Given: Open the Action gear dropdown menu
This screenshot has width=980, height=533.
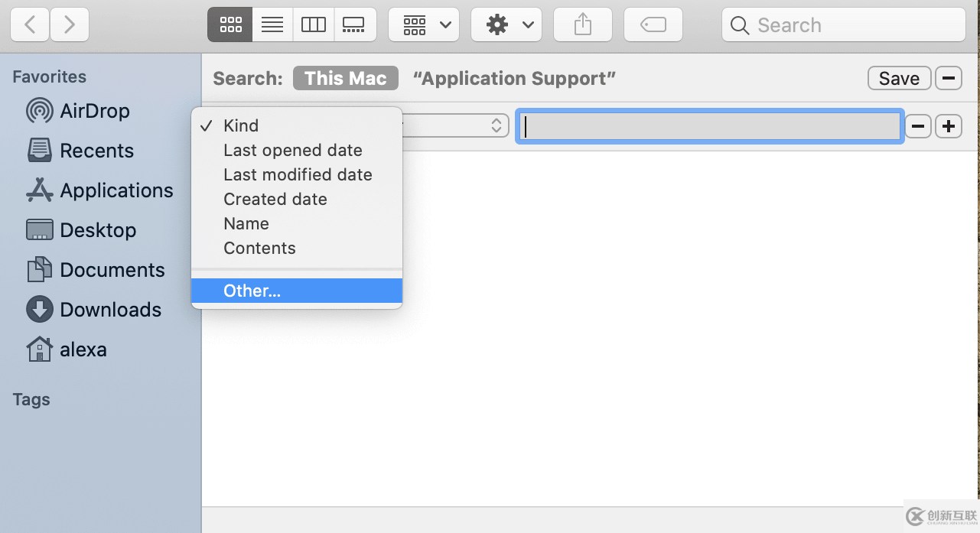Looking at the screenshot, I should 506,25.
